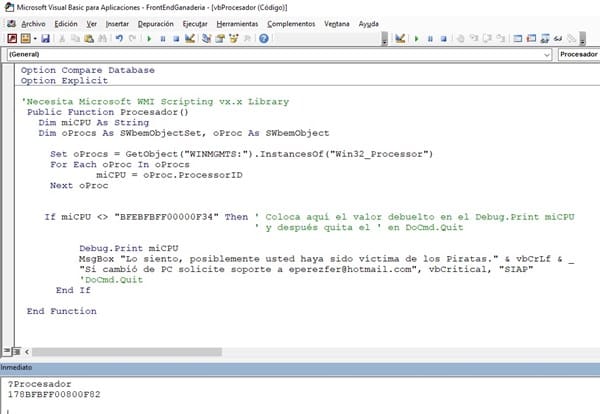Switch to Full Module view at bottom-left
This screenshot has height=414, width=600.
tap(16, 352)
